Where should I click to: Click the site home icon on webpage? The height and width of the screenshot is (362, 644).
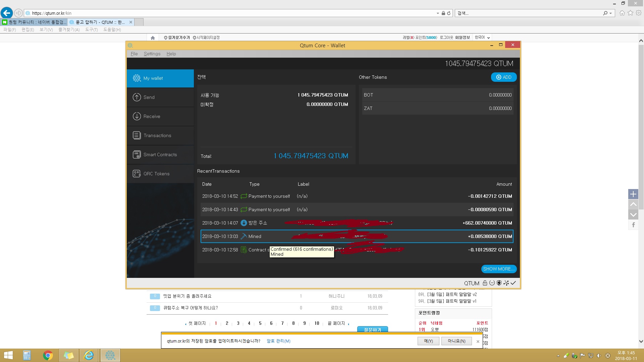click(153, 38)
